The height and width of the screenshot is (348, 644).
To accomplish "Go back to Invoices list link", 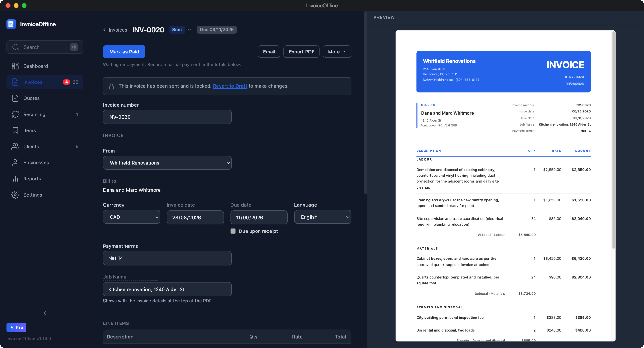I will (x=115, y=30).
